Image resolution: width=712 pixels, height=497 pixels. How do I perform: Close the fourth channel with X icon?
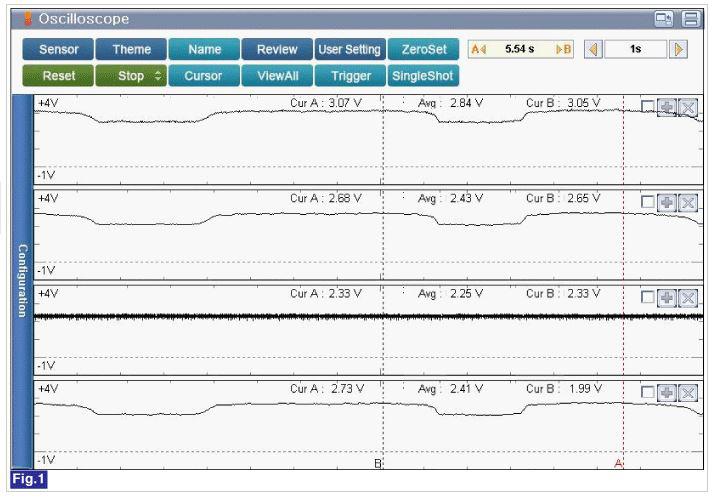[687, 392]
